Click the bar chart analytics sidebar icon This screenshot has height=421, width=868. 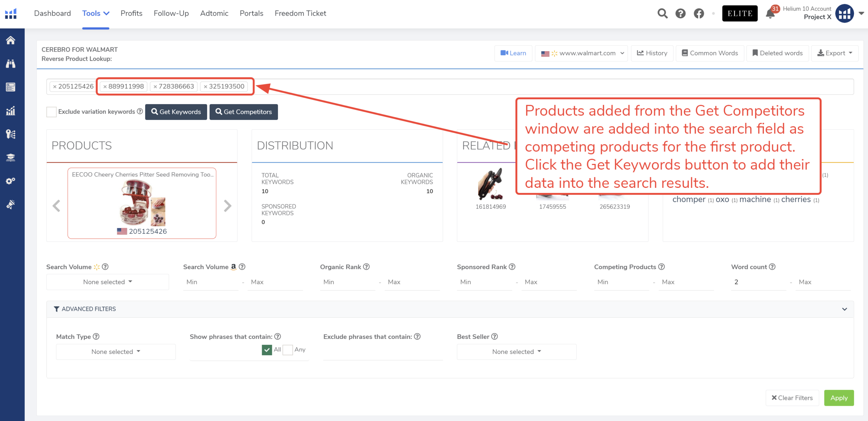tap(11, 111)
